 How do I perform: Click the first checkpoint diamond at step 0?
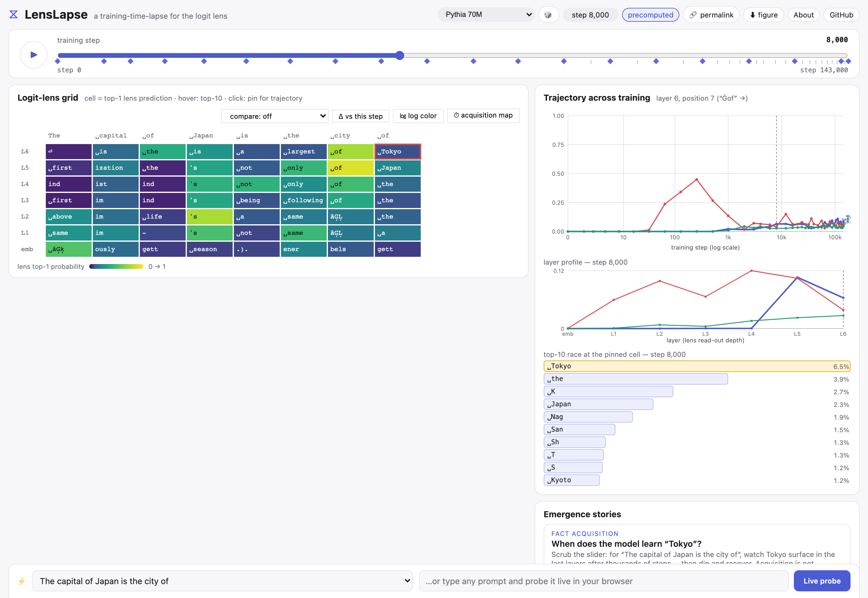click(58, 61)
